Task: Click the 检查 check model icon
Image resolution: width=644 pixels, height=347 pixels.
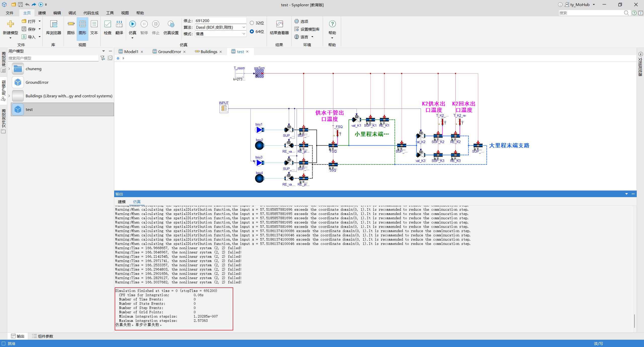Action: (107, 28)
